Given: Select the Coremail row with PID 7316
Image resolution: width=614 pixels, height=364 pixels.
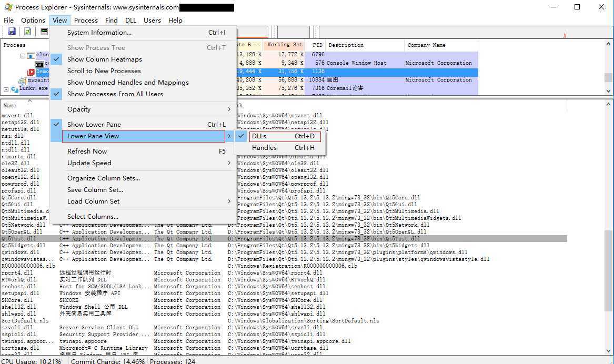Looking at the screenshot, I should [x=239, y=88].
